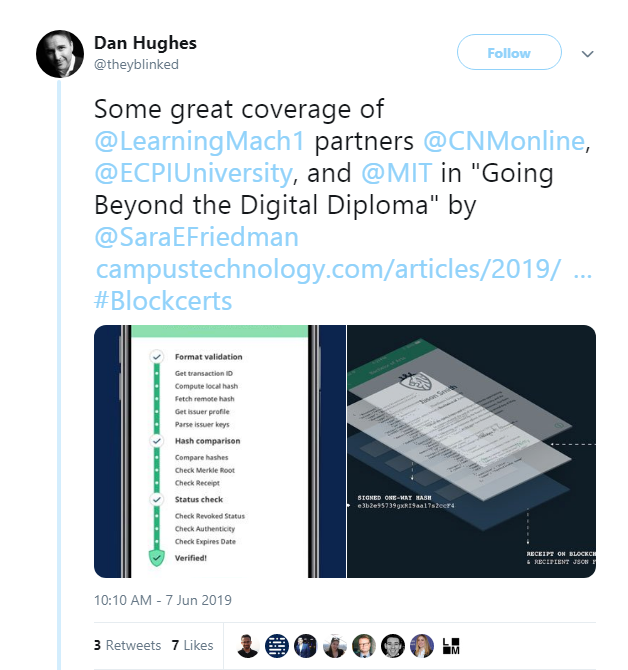Viewport: 628px width, 670px height.
Task: Select the #Blockcerts hashtag
Action: click(163, 301)
